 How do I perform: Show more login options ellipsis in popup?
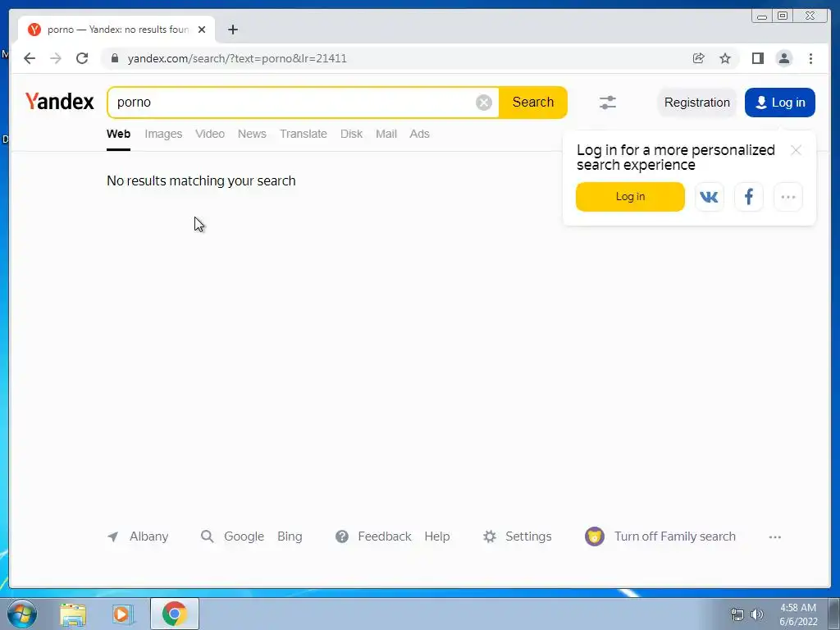tap(788, 197)
